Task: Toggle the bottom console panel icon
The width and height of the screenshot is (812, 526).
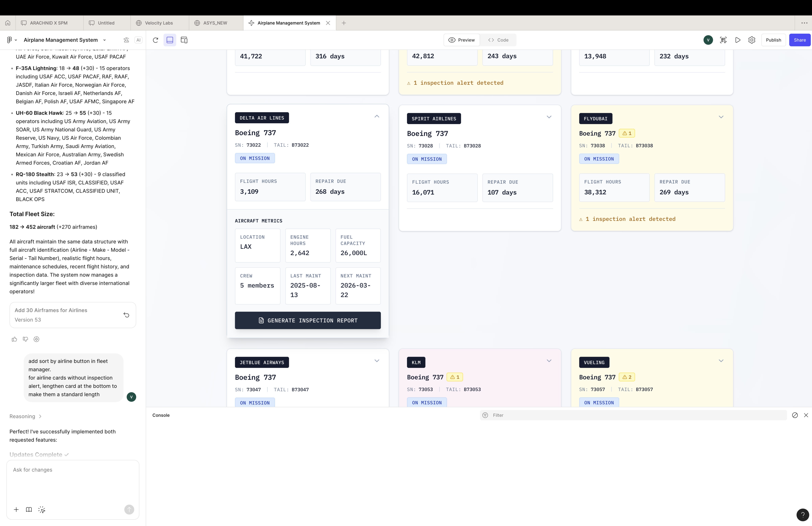Action: (169, 40)
